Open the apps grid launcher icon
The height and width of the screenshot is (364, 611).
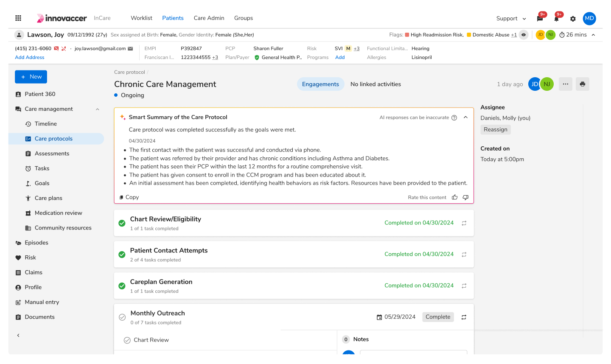pyautogui.click(x=18, y=18)
